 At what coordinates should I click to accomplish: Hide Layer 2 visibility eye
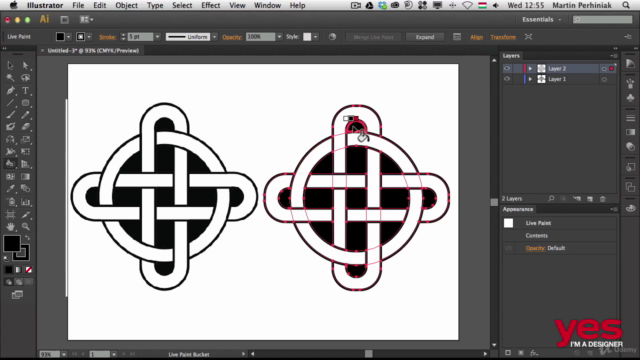507,69
